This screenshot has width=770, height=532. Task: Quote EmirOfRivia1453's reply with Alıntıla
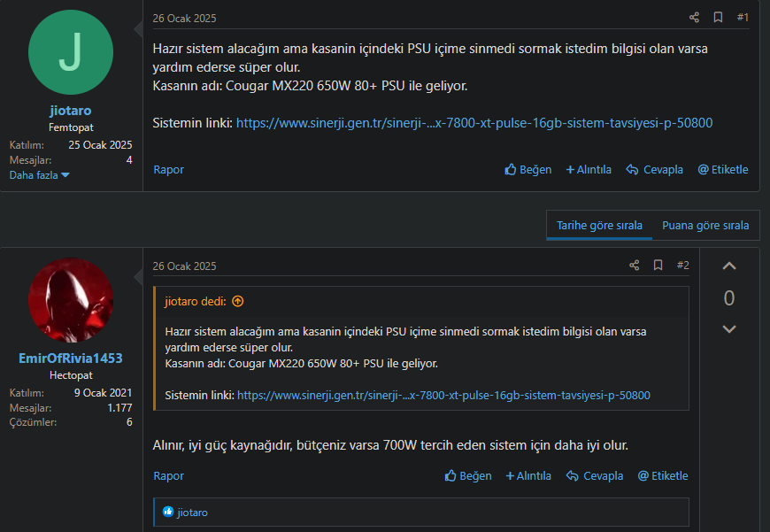tap(528, 475)
